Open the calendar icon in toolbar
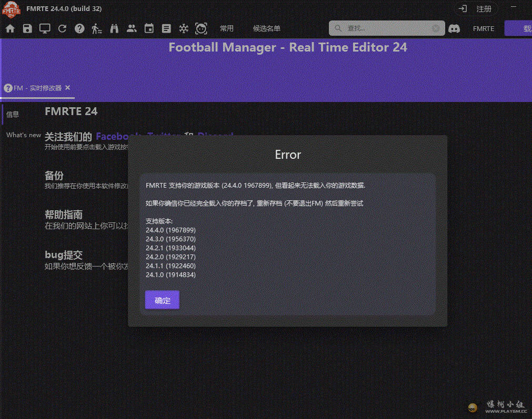532x419 pixels. 149,28
